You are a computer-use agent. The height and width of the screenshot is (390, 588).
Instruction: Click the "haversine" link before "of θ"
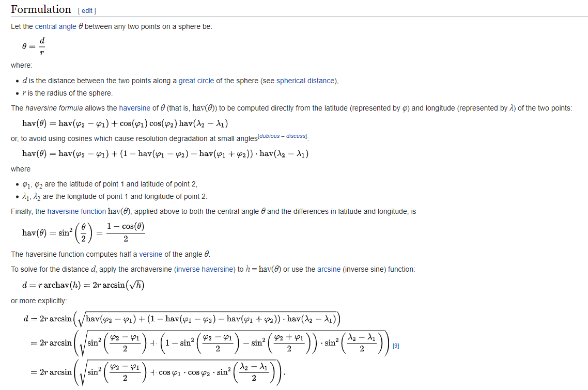pos(134,108)
